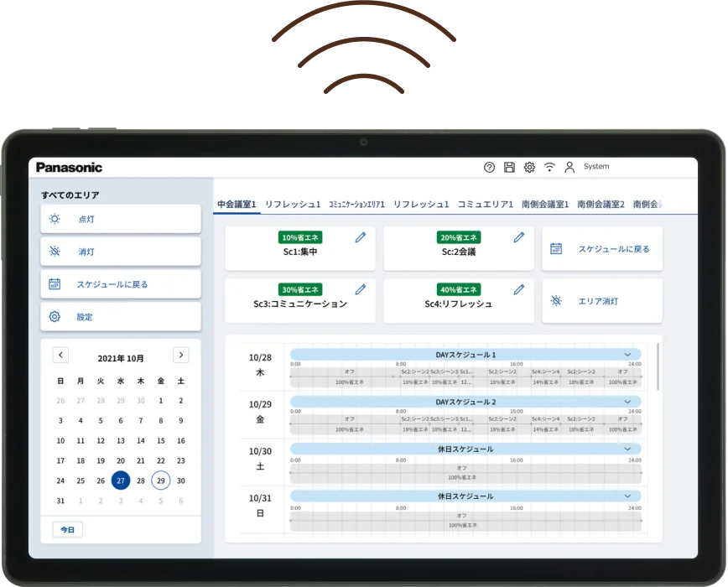Select calendar date 15
The width and height of the screenshot is (728, 587).
click(161, 440)
